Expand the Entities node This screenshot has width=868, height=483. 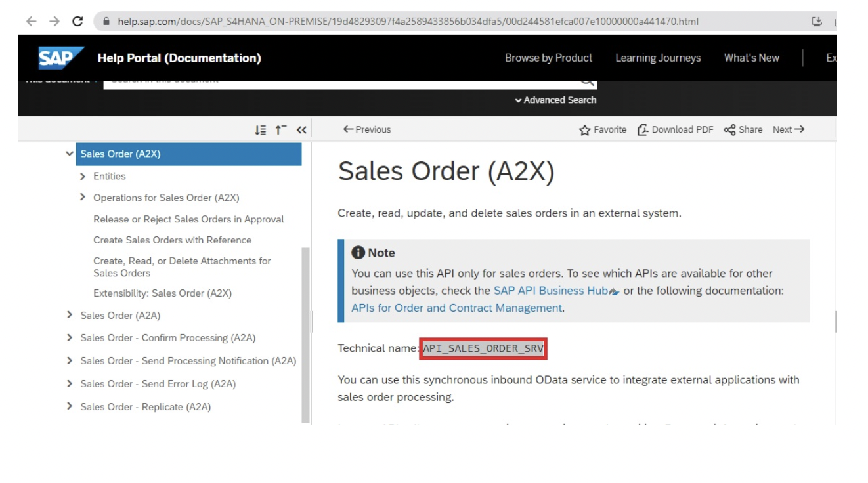pos(83,176)
